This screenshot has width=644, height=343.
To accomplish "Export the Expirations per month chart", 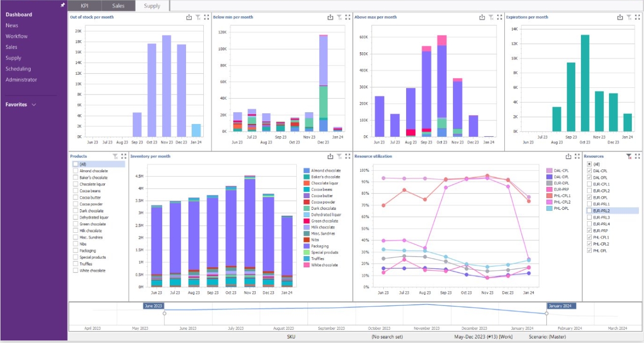I will point(620,17).
